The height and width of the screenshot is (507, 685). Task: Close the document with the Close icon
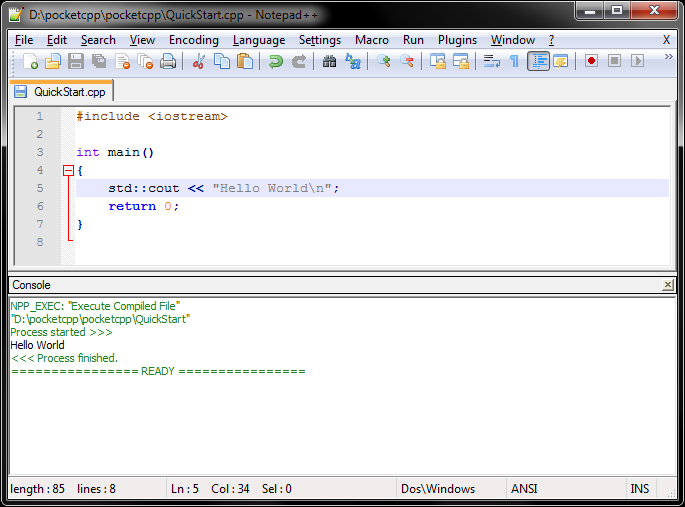click(x=122, y=61)
